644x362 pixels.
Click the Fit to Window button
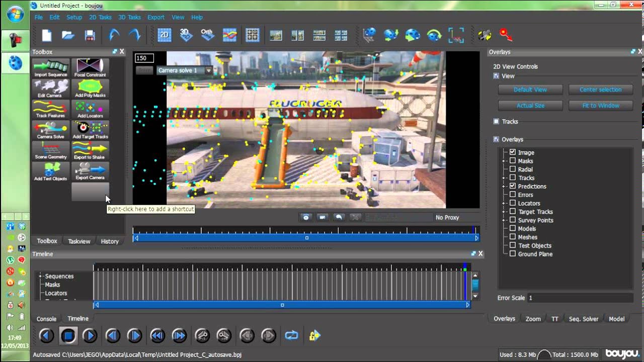[600, 106]
